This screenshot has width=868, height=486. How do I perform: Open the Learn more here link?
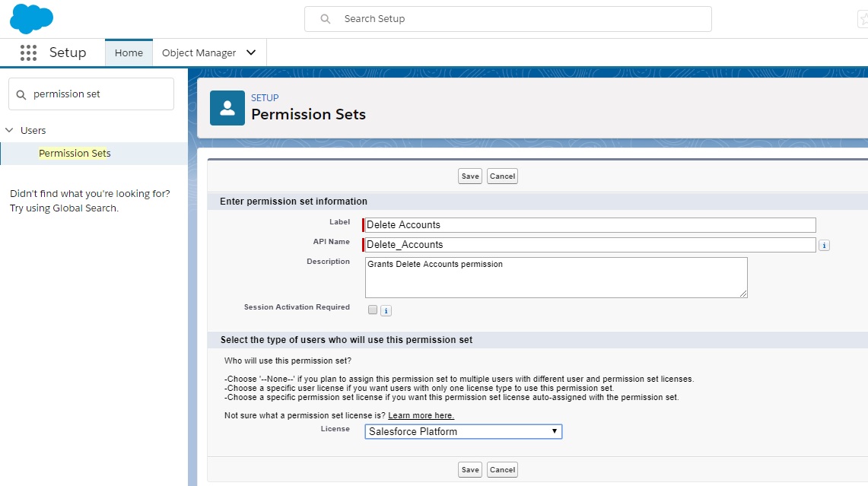[x=421, y=414]
